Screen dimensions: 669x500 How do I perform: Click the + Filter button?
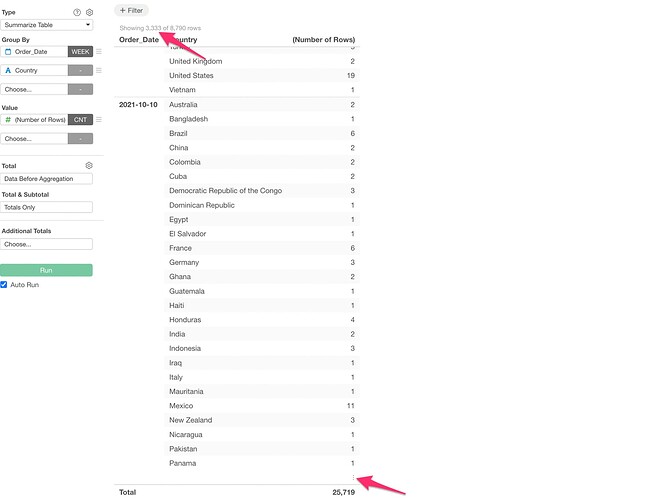[x=133, y=10]
